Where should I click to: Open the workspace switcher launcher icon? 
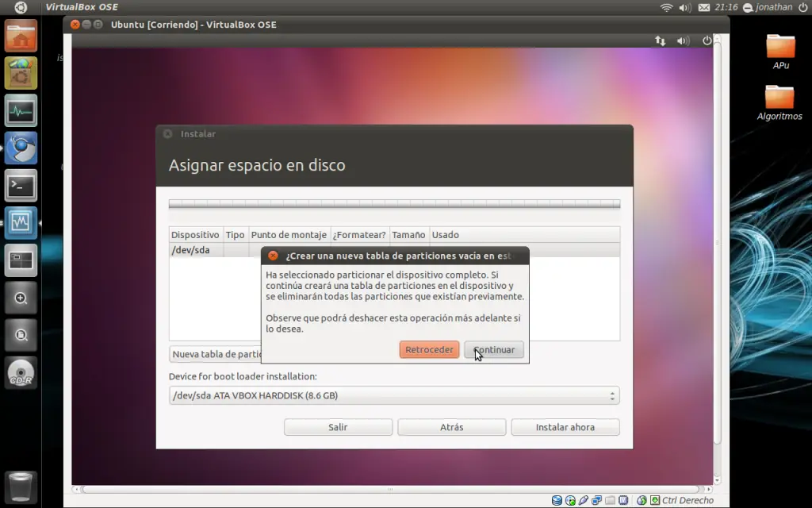click(x=21, y=260)
